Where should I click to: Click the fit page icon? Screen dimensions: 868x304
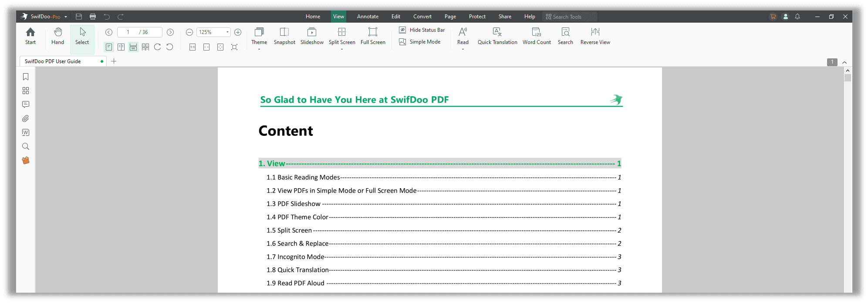point(220,47)
